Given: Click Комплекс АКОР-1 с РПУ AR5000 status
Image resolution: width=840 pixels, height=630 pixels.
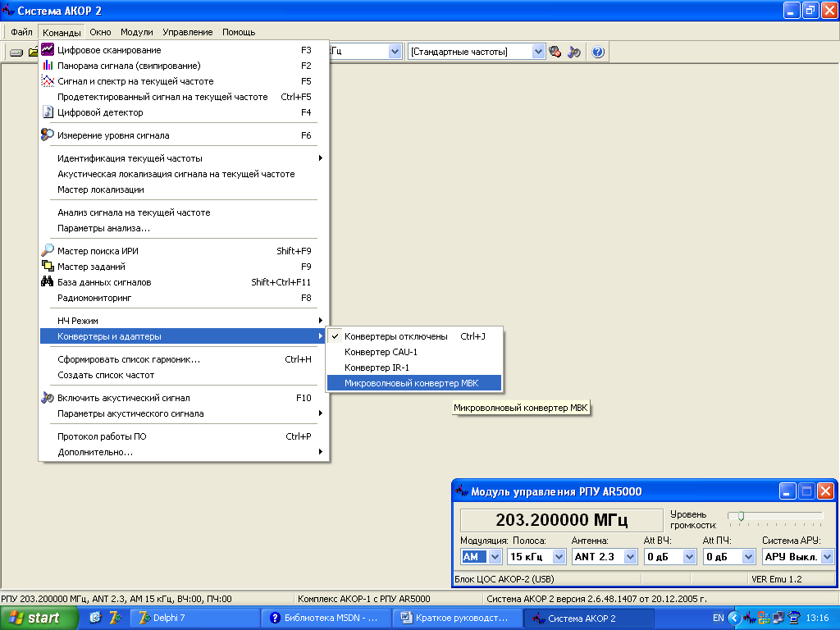Looking at the screenshot, I should (363, 598).
